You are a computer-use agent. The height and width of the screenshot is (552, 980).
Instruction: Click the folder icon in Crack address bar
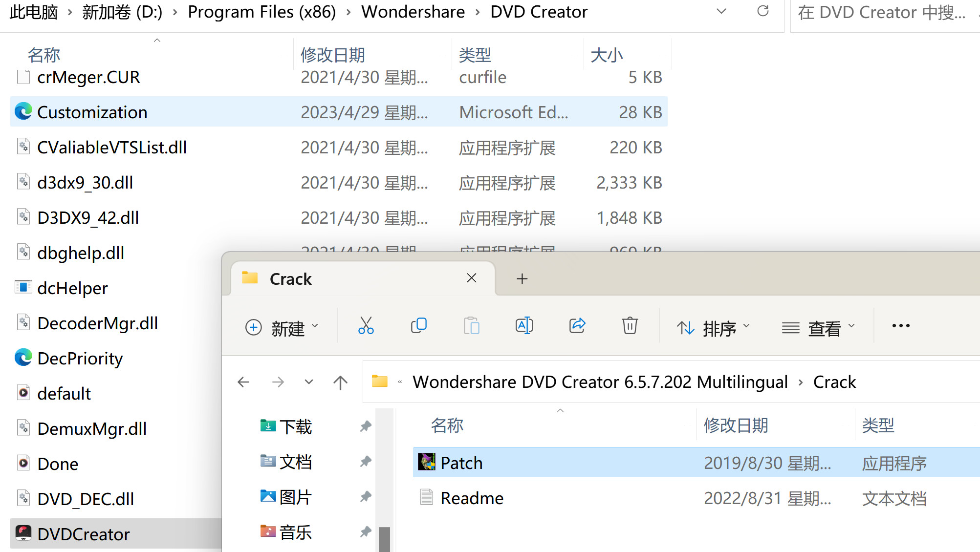coord(380,381)
